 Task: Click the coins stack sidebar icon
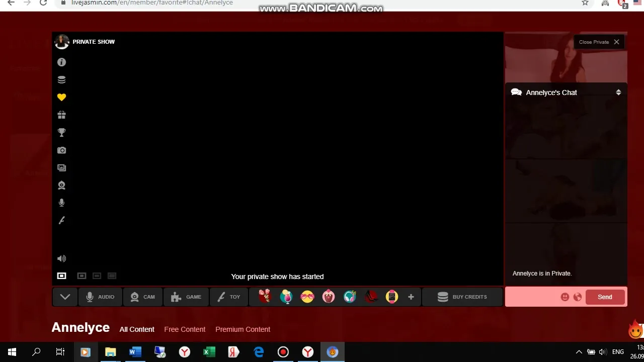pyautogui.click(x=61, y=80)
